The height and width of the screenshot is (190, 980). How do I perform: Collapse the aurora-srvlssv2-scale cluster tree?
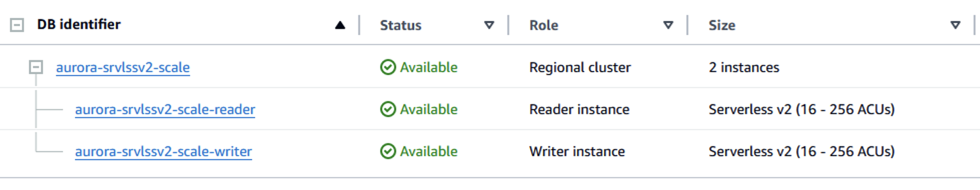click(x=36, y=67)
